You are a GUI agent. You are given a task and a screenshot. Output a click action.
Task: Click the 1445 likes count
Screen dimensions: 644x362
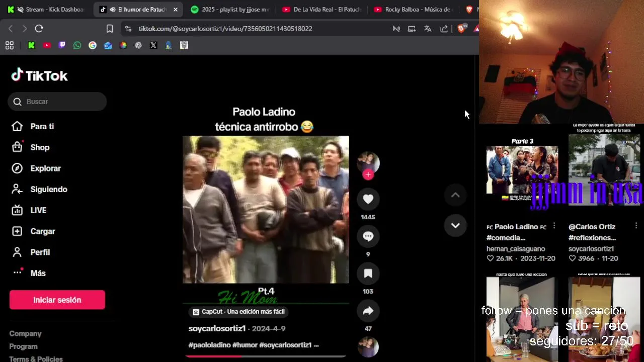click(368, 217)
